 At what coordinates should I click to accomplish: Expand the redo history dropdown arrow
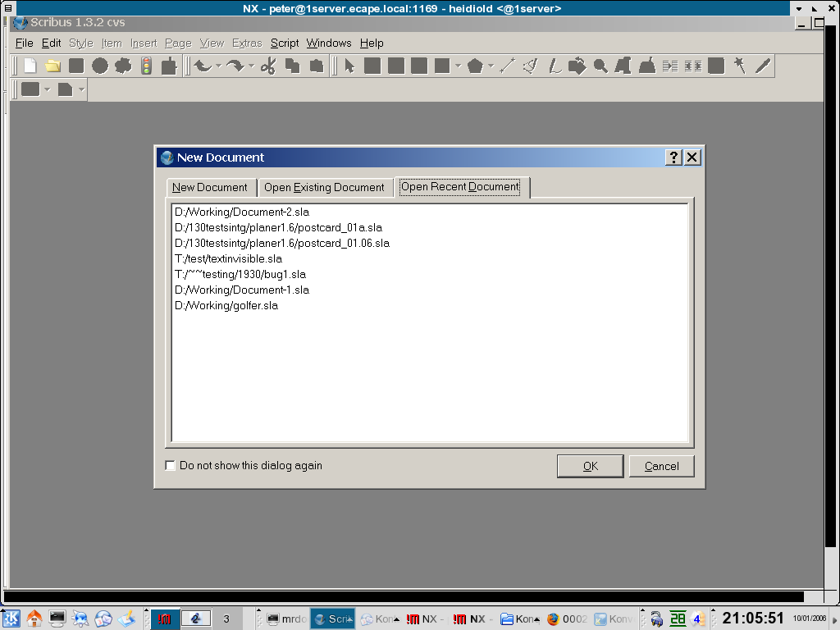coord(250,66)
